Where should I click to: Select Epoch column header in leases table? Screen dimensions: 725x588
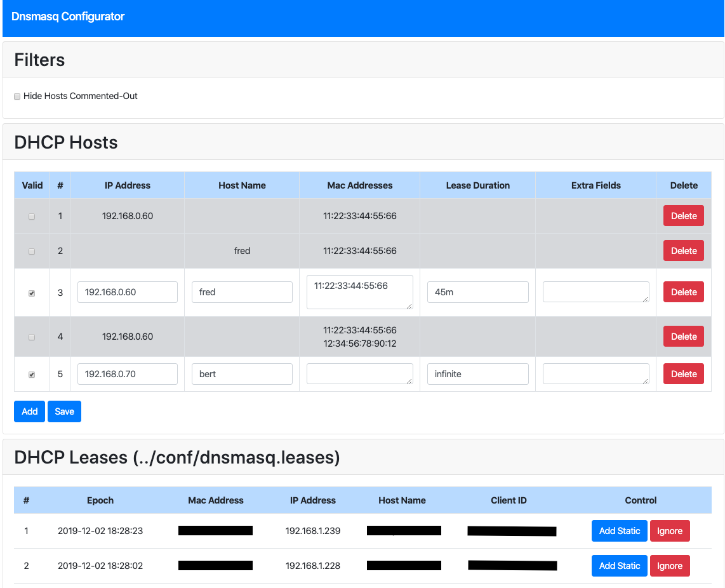100,500
